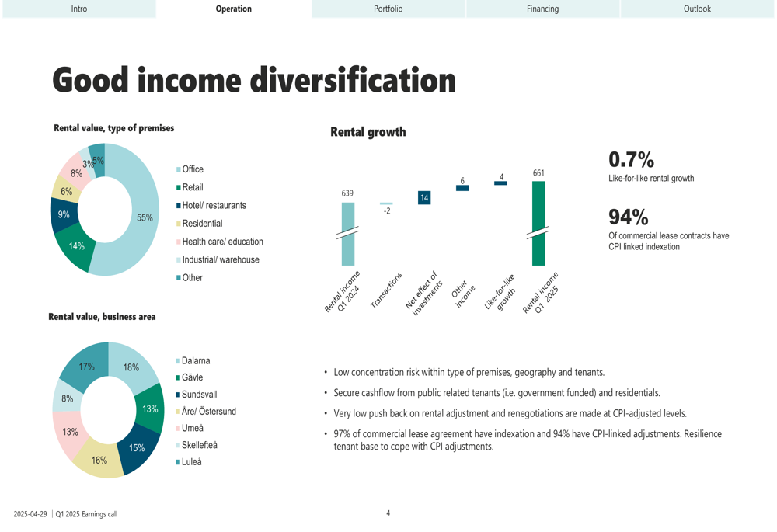This screenshot has width=777, height=532.
Task: Click the -2 Transactions waterfall bar
Action: pos(386,203)
